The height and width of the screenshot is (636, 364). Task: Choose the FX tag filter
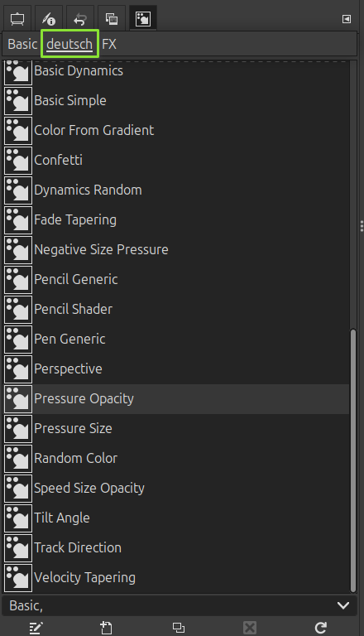(x=109, y=44)
